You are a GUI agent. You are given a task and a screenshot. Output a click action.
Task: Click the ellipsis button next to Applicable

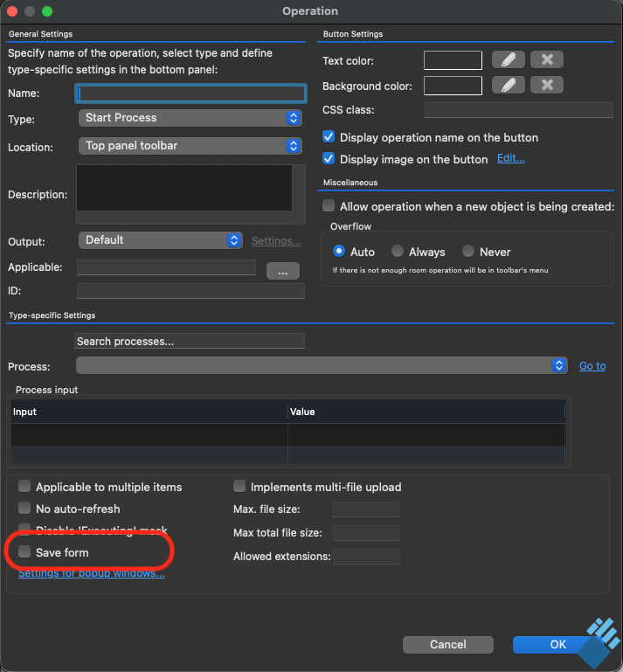click(x=282, y=272)
